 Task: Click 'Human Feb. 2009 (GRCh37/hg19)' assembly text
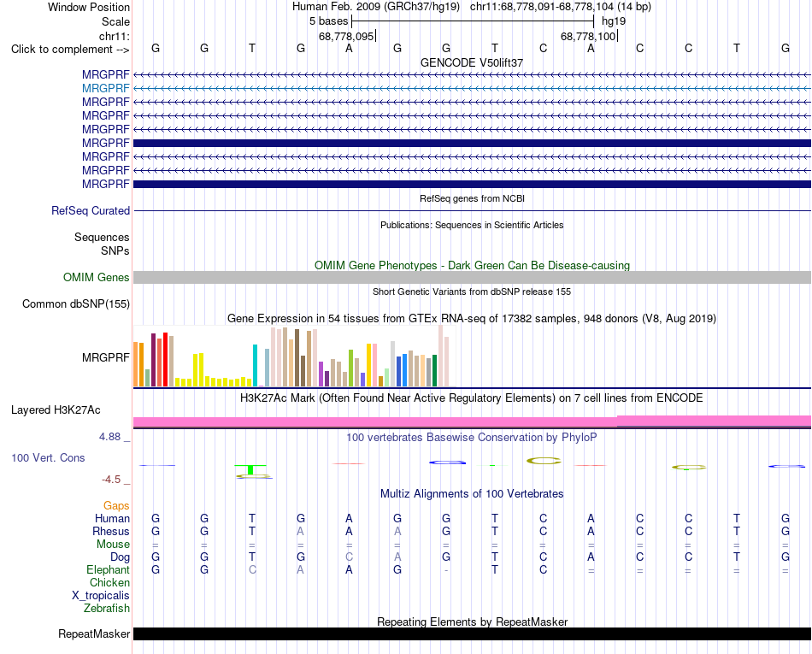coord(376,7)
